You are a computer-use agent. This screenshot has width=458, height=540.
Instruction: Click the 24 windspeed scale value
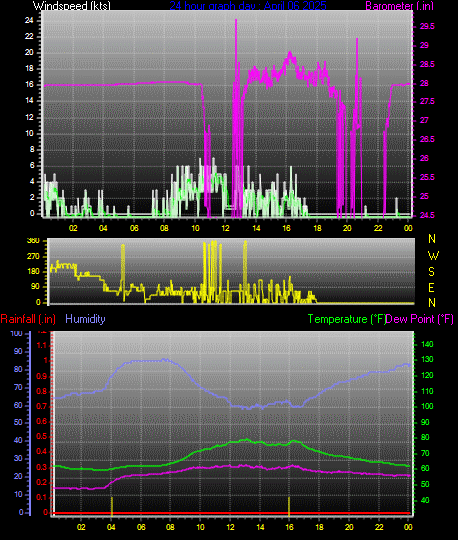29,20
